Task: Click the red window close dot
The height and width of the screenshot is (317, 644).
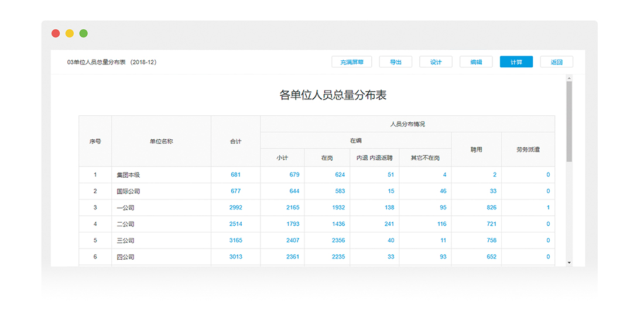Action: coord(56,33)
